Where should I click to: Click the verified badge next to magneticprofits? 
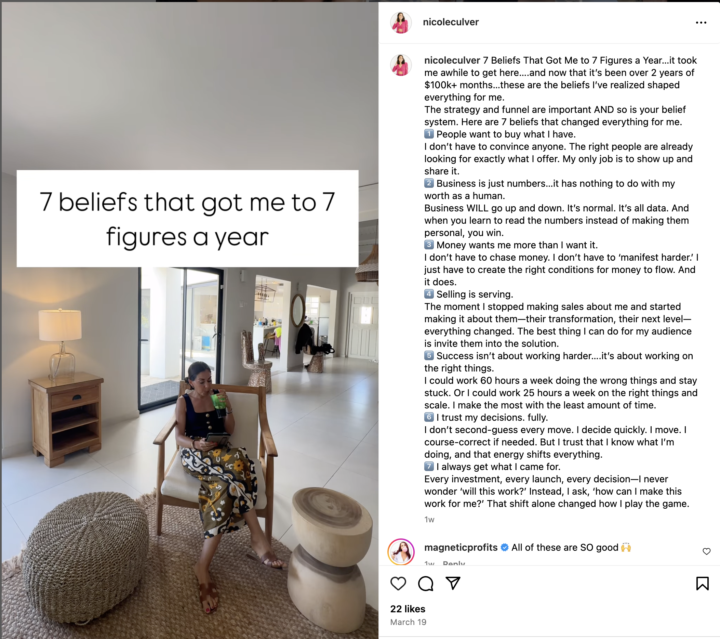point(504,547)
